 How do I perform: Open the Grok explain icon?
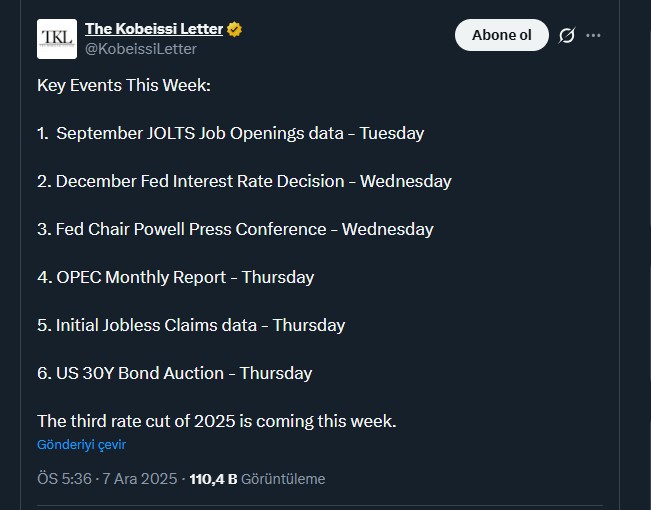point(566,35)
